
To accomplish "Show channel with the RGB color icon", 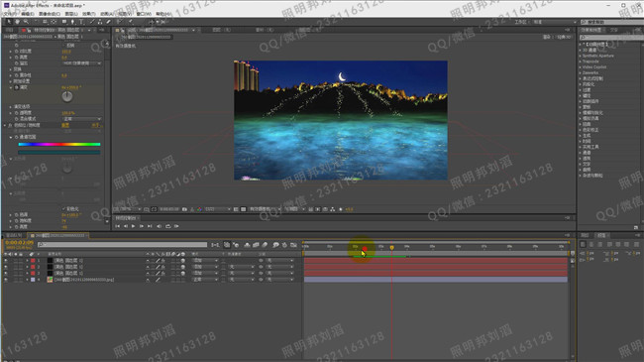I will [199, 209].
